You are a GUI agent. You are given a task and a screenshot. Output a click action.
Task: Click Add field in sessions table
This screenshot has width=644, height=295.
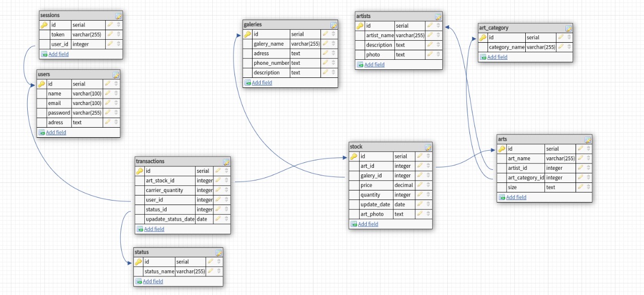coord(58,54)
